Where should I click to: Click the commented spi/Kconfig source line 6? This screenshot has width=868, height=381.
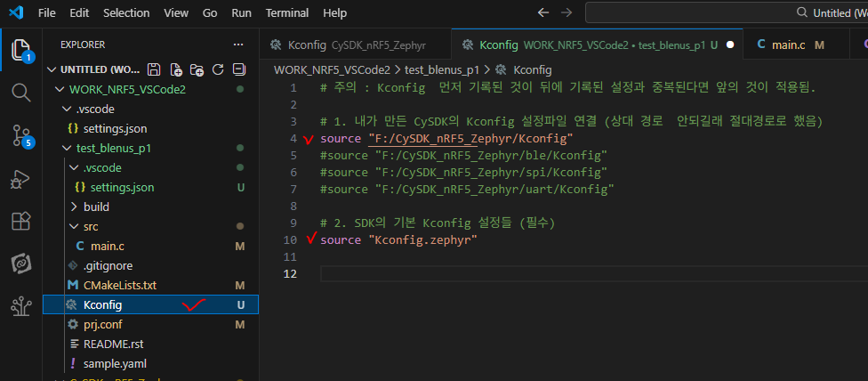464,172
